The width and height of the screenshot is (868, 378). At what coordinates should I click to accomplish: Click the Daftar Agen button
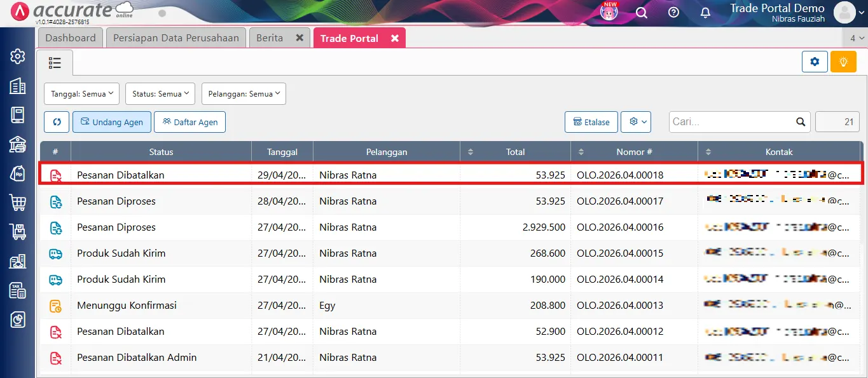tap(189, 122)
